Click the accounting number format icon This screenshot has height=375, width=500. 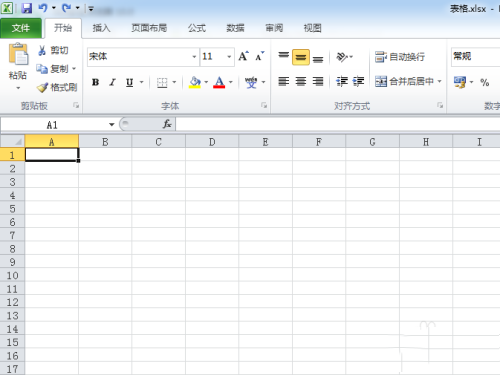(x=460, y=82)
